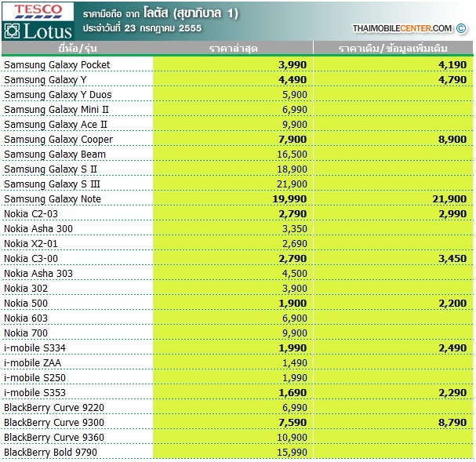Select the i-mobile ZAA name
This screenshot has width=476, height=462.
click(x=32, y=362)
